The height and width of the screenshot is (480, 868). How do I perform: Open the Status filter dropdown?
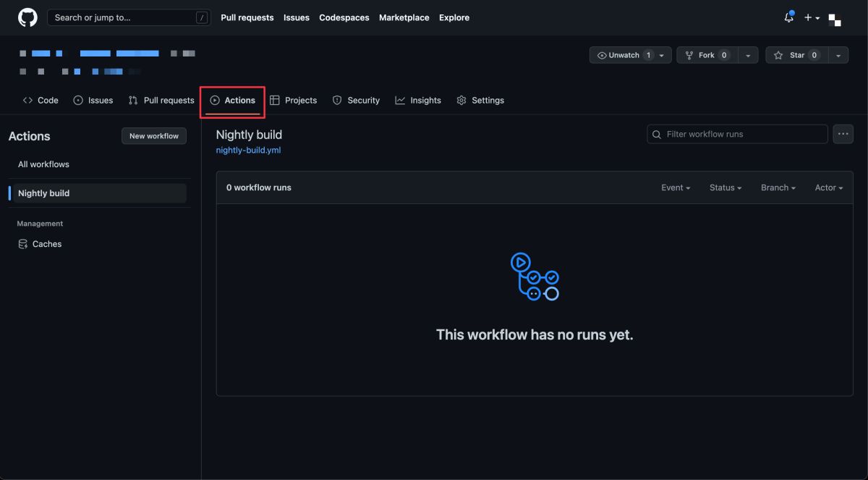(726, 188)
